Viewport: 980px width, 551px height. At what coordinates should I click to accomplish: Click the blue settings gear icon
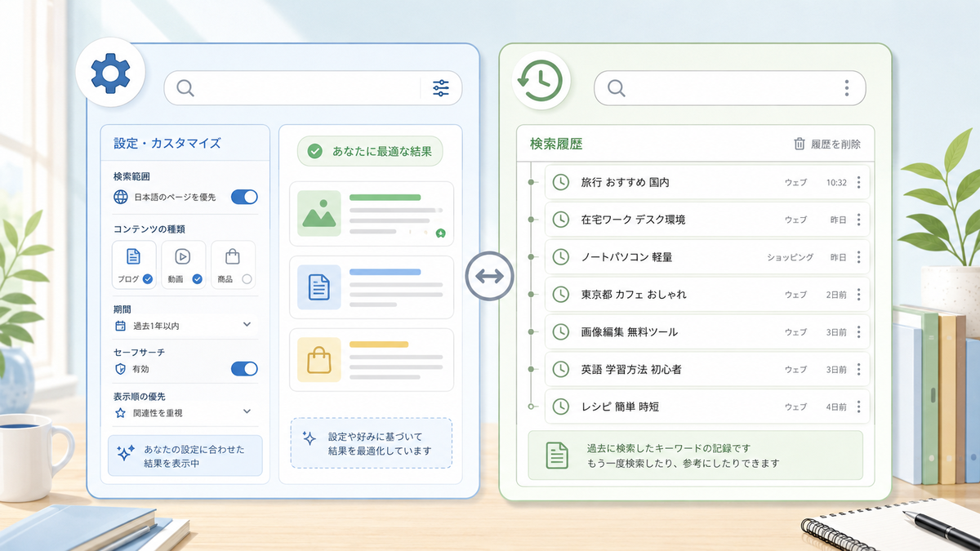pos(109,73)
